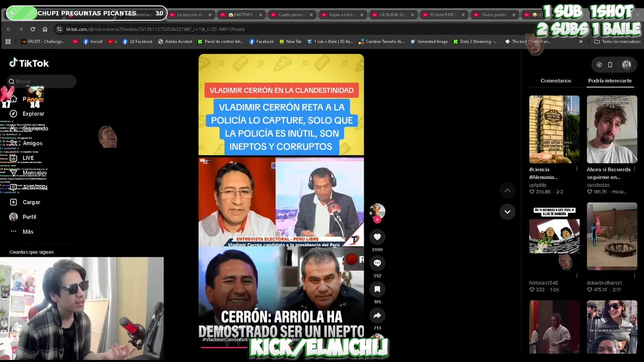Click up1pildx username link
Image resolution: width=644 pixels, height=362 pixels.
coord(538,185)
